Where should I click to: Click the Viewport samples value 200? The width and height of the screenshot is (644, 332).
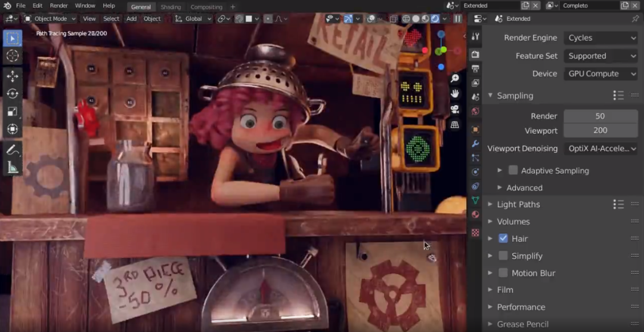(600, 130)
